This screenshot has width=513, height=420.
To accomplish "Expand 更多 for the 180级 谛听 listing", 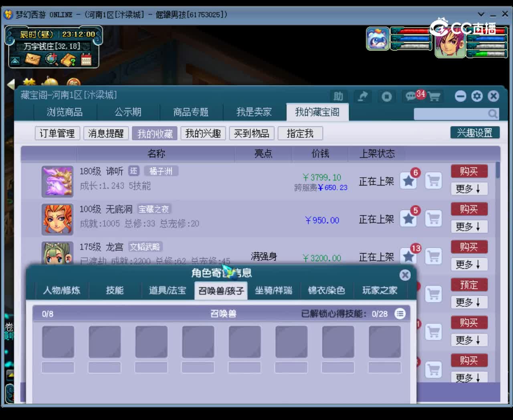I will [469, 189].
